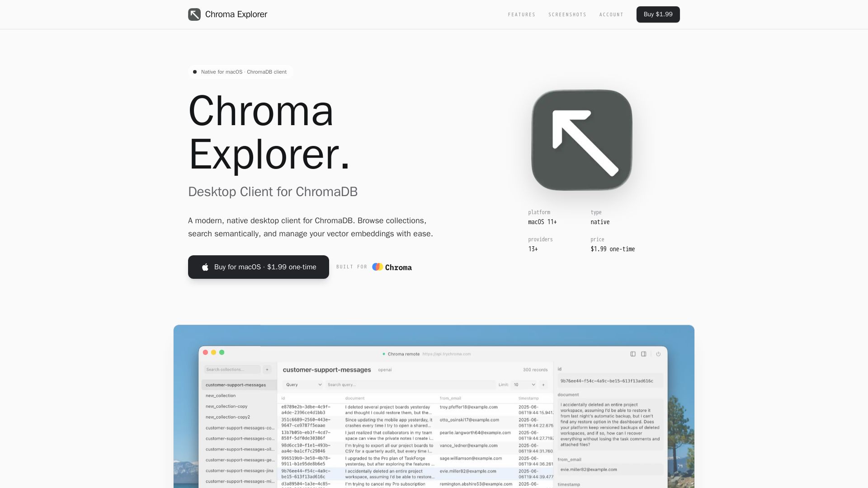The height and width of the screenshot is (488, 868).
Task: Click pearlie.langworth64@example.com table cell
Action: [475, 433]
